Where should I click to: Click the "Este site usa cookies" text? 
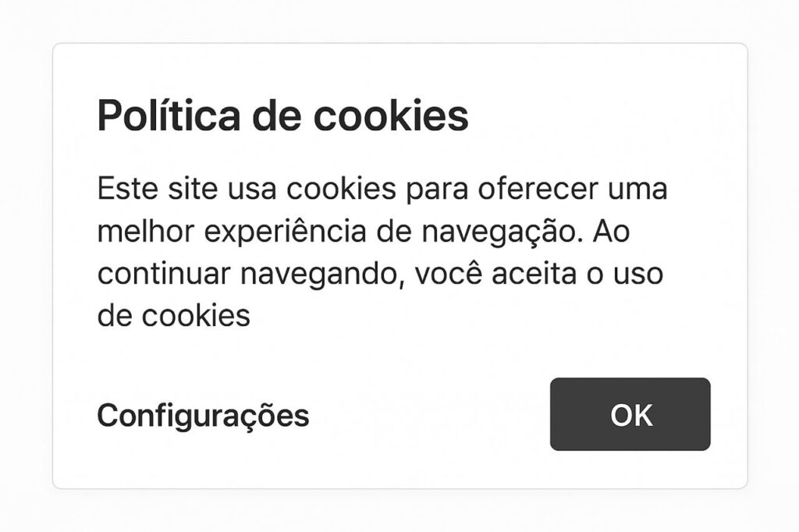pos(247,188)
